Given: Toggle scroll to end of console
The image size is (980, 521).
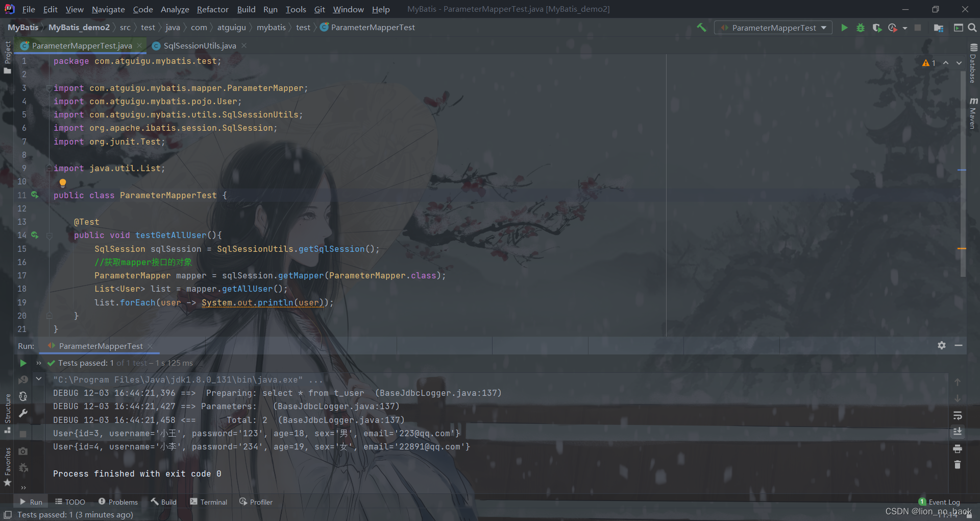Looking at the screenshot, I should [958, 432].
